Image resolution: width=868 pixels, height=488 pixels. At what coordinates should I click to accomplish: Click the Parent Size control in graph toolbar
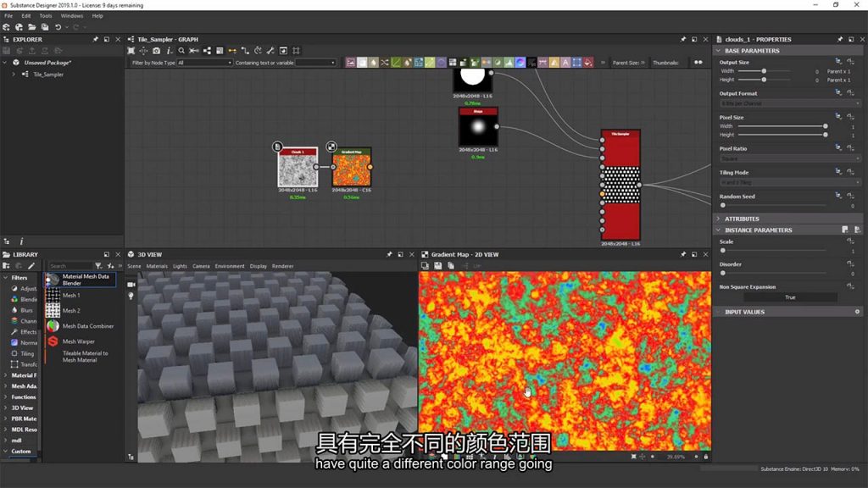point(628,63)
